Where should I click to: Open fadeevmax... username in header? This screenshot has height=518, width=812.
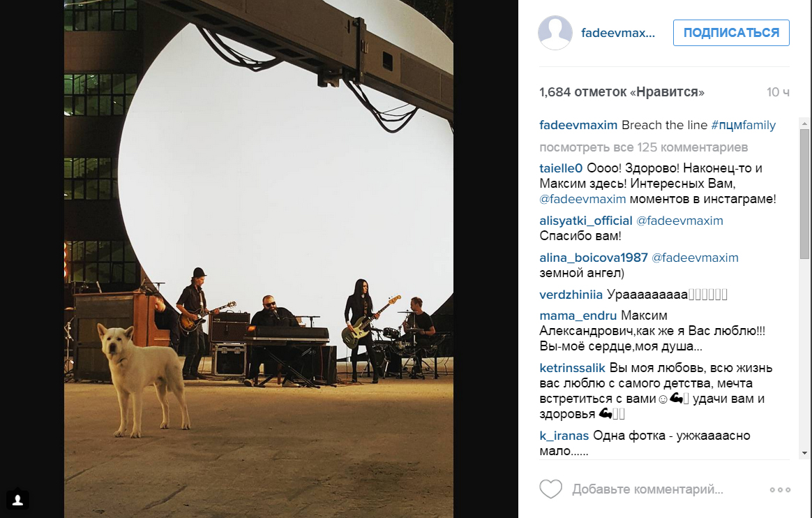tap(618, 33)
